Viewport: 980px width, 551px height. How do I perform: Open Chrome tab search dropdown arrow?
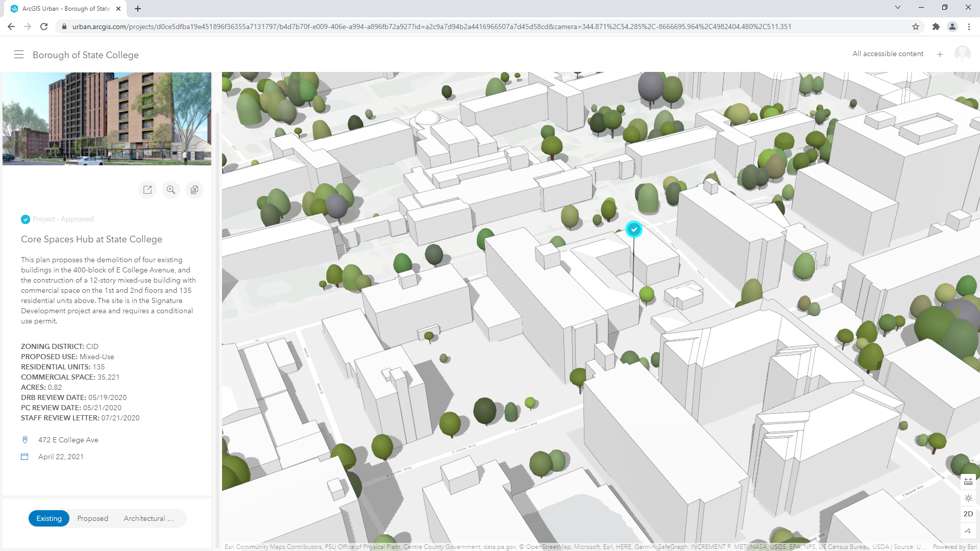tap(898, 8)
